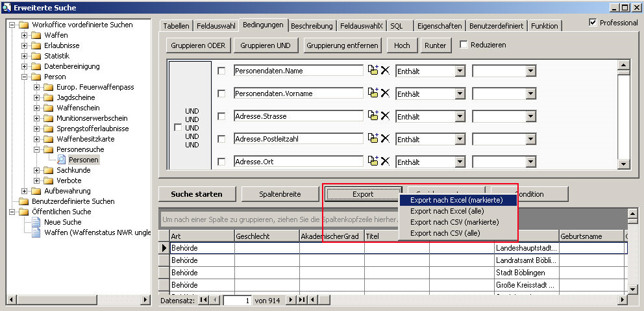The image size is (644, 311).
Task: Select the Personen search item icon
Action: (x=62, y=160)
